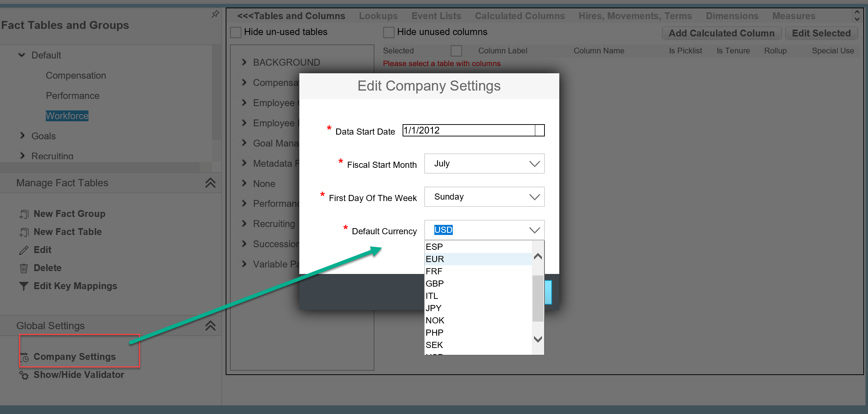The height and width of the screenshot is (414, 868).
Task: Select ESP in currency list
Action: [478, 247]
